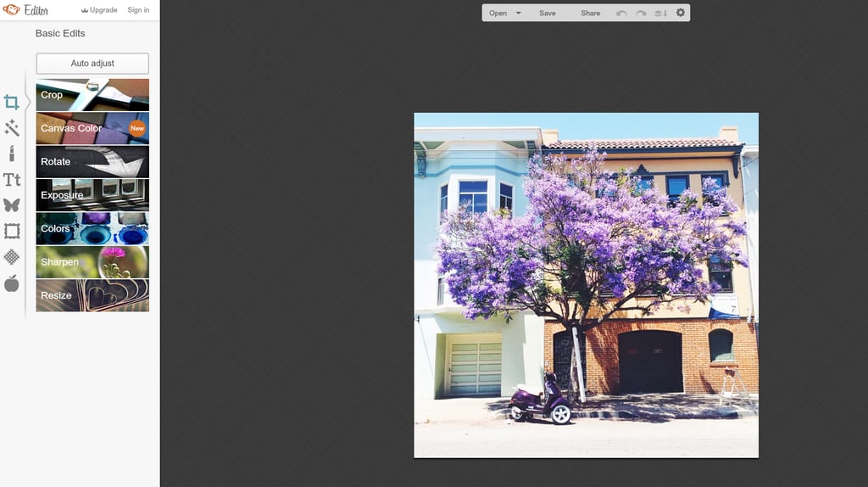Image resolution: width=868 pixels, height=487 pixels.
Task: Open the Touch Up magic wand tab
Action: click(x=12, y=128)
